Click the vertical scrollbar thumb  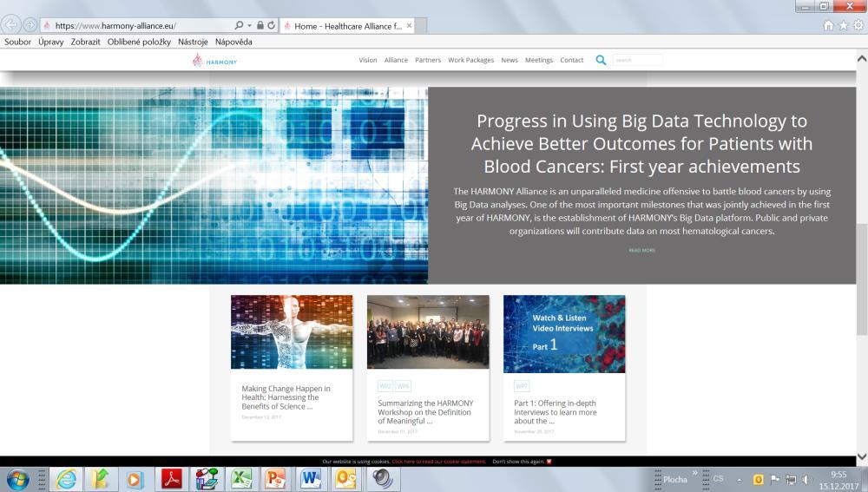coord(862,279)
